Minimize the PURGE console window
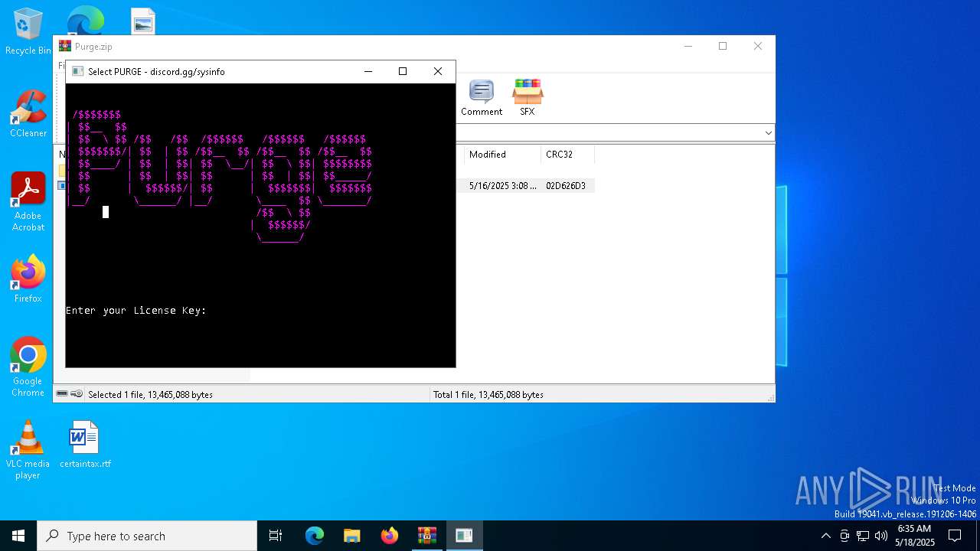This screenshot has height=551, width=980. point(368,71)
